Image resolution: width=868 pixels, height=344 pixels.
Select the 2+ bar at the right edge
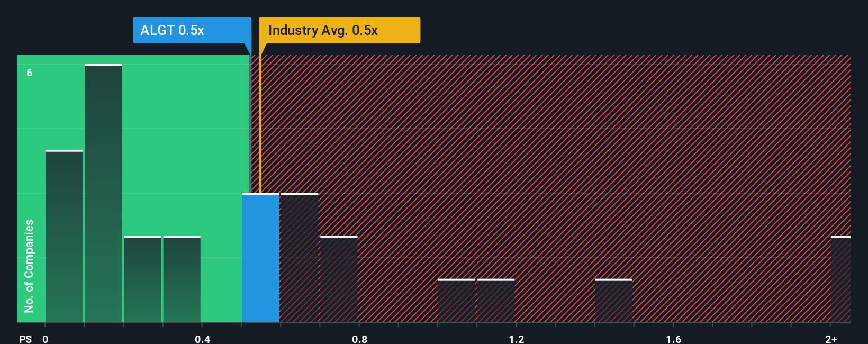coord(841,279)
